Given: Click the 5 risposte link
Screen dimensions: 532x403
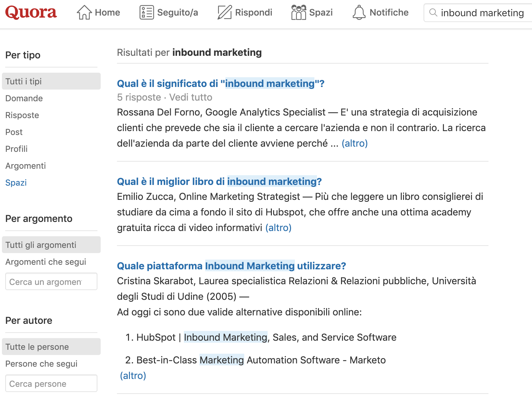Looking at the screenshot, I should (139, 97).
